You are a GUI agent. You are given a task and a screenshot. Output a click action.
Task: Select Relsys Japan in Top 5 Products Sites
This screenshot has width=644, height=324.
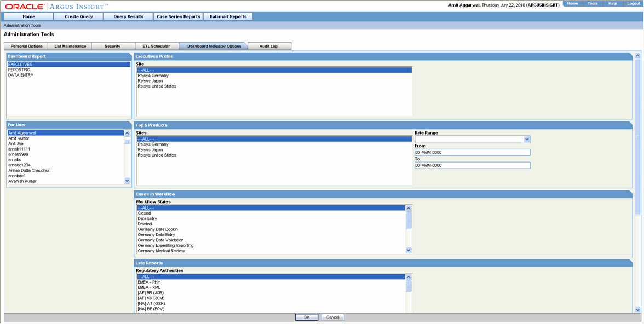tap(274, 150)
